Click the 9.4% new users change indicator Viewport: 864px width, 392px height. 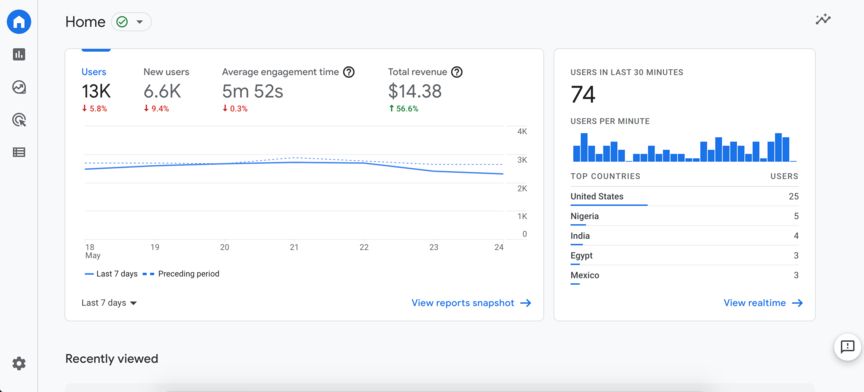(156, 109)
